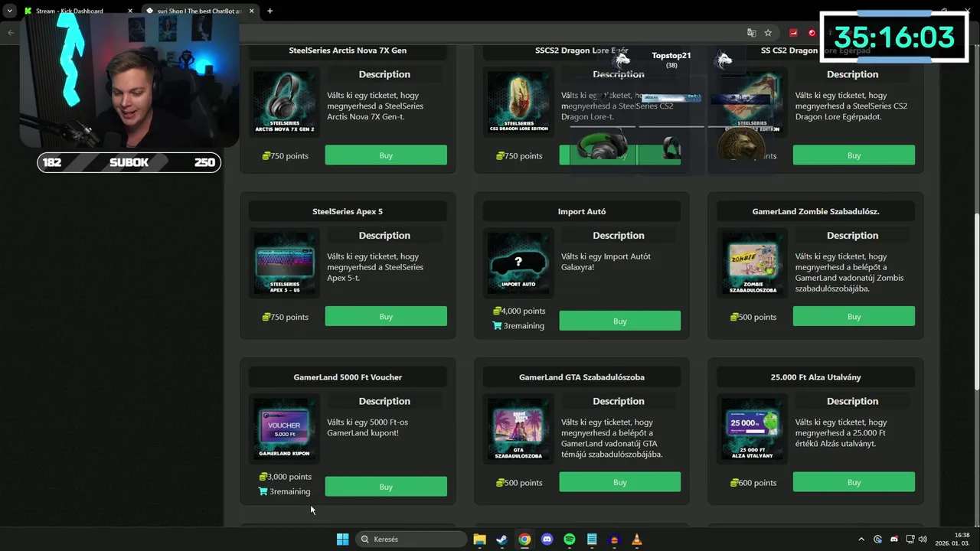This screenshot has height=551, width=980.
Task: Click the SteelSeries Apex 5 title
Action: point(348,211)
